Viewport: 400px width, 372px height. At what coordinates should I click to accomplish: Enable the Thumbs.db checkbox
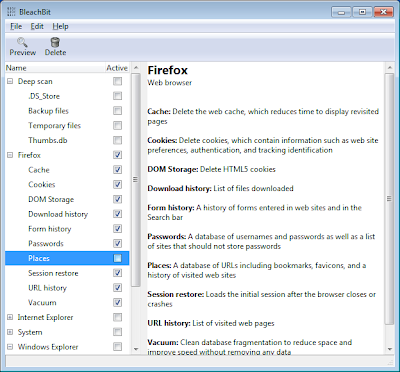(x=117, y=140)
